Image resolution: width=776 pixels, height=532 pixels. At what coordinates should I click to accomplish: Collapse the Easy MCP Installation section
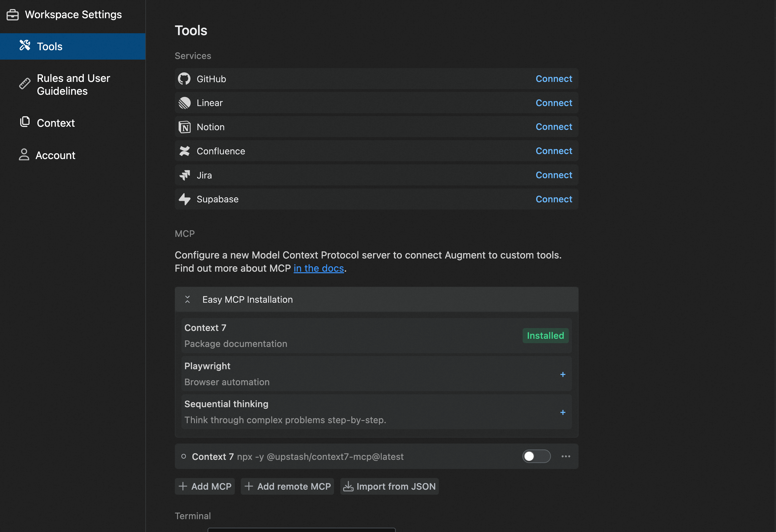click(187, 299)
